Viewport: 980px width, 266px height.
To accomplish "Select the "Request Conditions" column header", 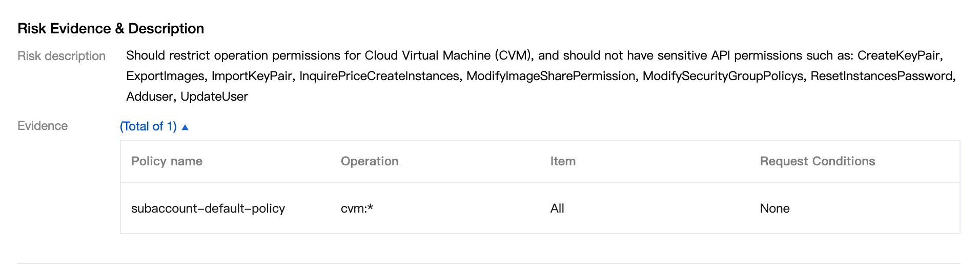I will (817, 161).
